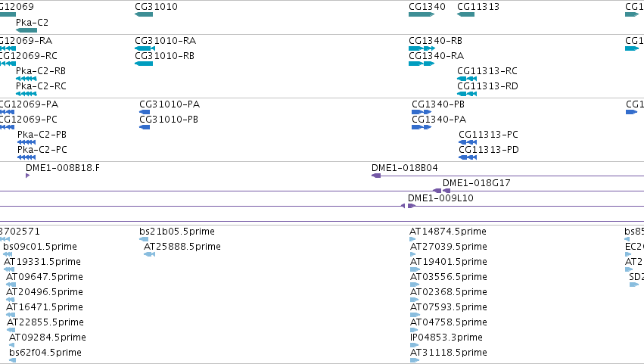Open protein CG11313-PC
This screenshot has height=364, width=644.
point(488,135)
